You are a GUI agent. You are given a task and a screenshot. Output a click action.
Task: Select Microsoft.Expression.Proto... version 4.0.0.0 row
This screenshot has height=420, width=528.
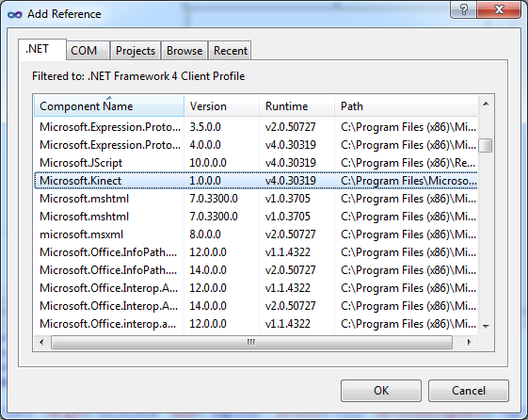point(256,145)
